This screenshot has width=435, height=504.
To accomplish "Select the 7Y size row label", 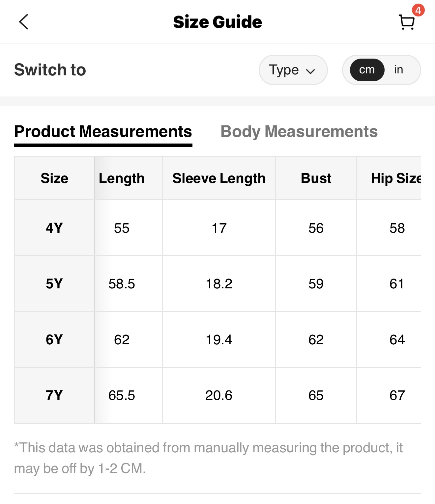I will (x=54, y=395).
